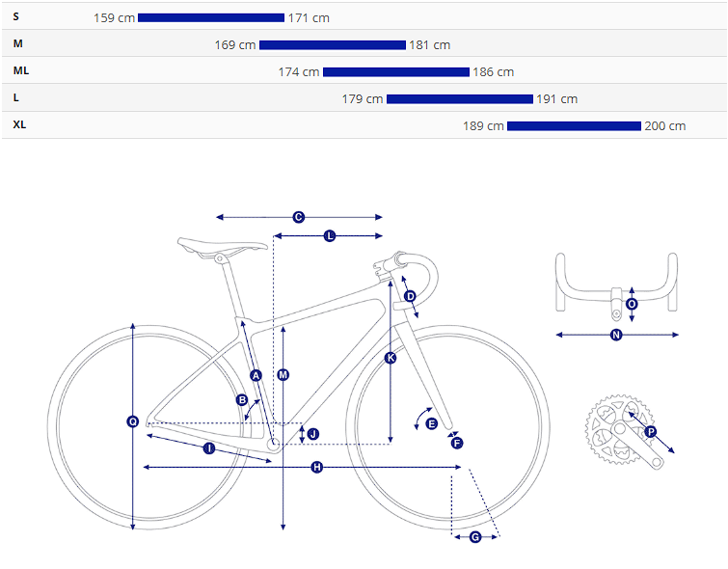
Task: Click the XL size height range bar
Action: [574, 126]
